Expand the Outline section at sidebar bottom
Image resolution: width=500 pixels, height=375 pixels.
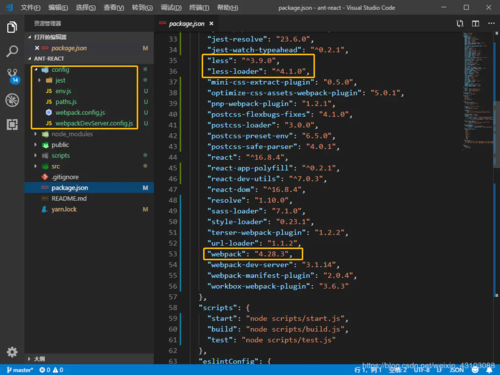(89, 359)
